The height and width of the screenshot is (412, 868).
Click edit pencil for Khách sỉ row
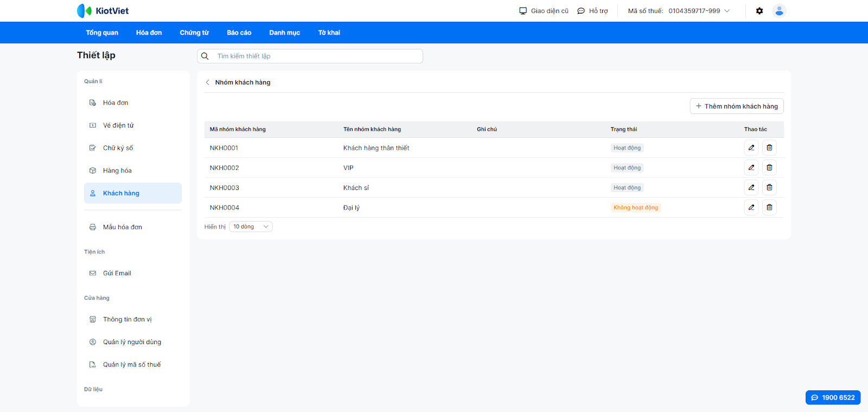[x=751, y=188]
